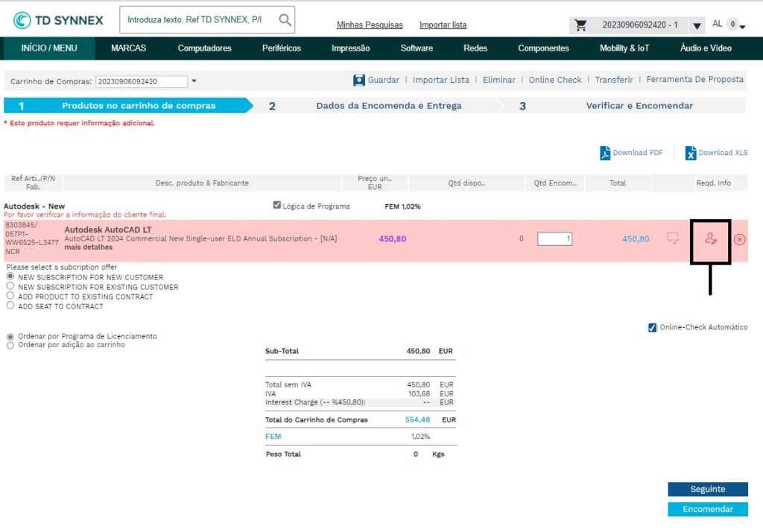
Task: Open the Periféricos menu
Action: [x=282, y=48]
